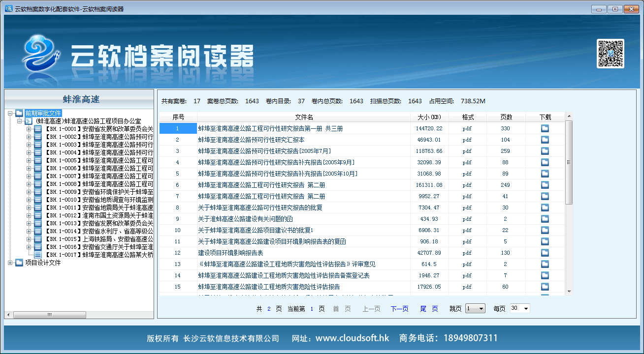Click the app icon in title bar

(x=9, y=8)
